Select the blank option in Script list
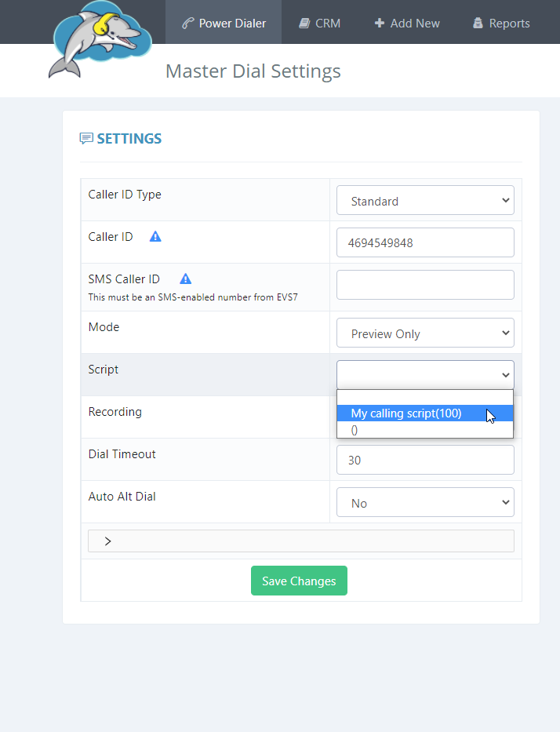Viewport: 560px width, 732px height. [425, 398]
